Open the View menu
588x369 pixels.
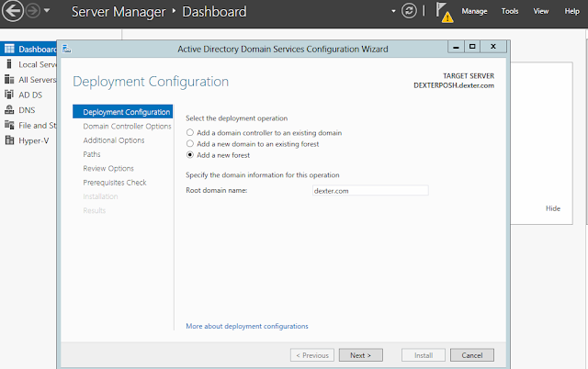pyautogui.click(x=541, y=11)
